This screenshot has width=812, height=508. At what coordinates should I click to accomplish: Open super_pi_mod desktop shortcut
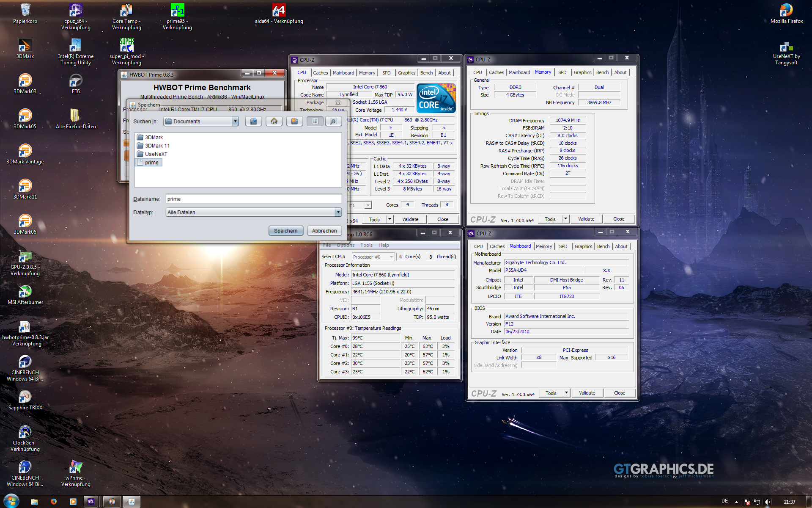tap(126, 52)
